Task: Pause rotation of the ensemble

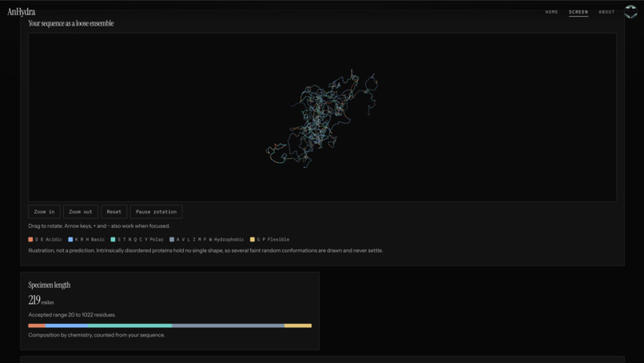Action: pos(156,212)
